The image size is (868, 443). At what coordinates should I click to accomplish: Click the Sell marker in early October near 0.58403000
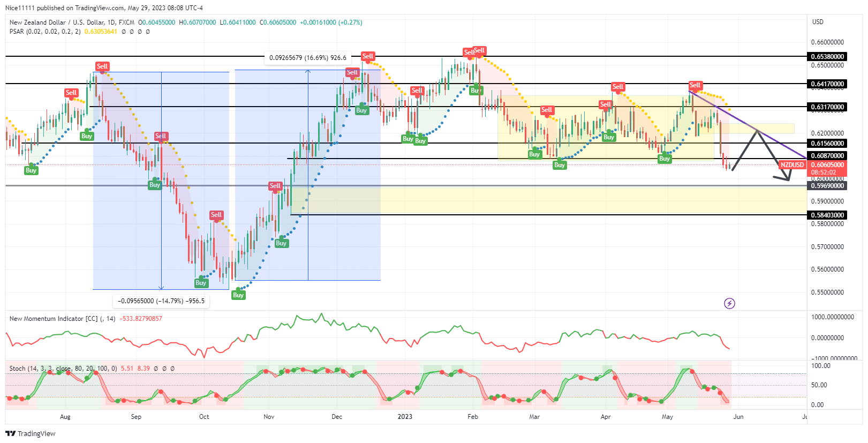216,215
